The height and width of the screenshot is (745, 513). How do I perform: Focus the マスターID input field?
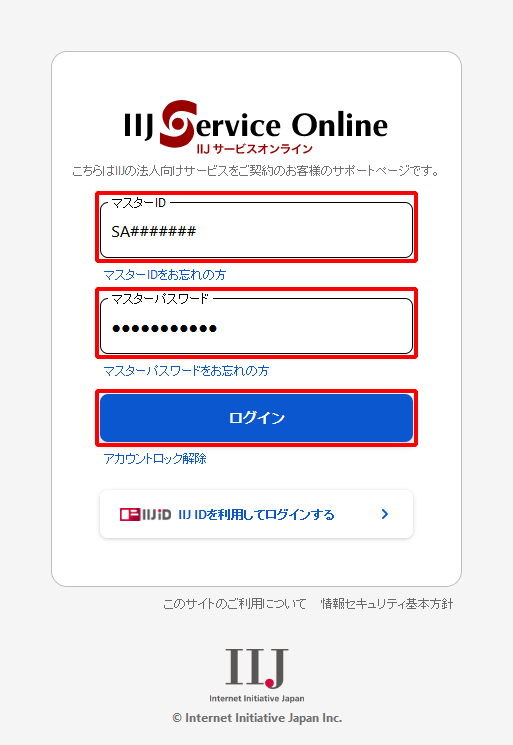(x=256, y=230)
